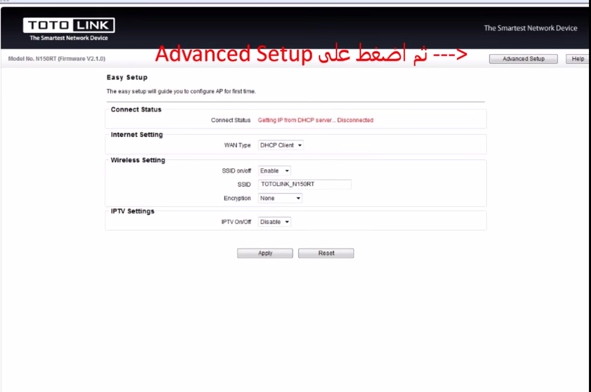Click the Encryption dropdown arrow
This screenshot has width=591, height=392.
click(298, 198)
